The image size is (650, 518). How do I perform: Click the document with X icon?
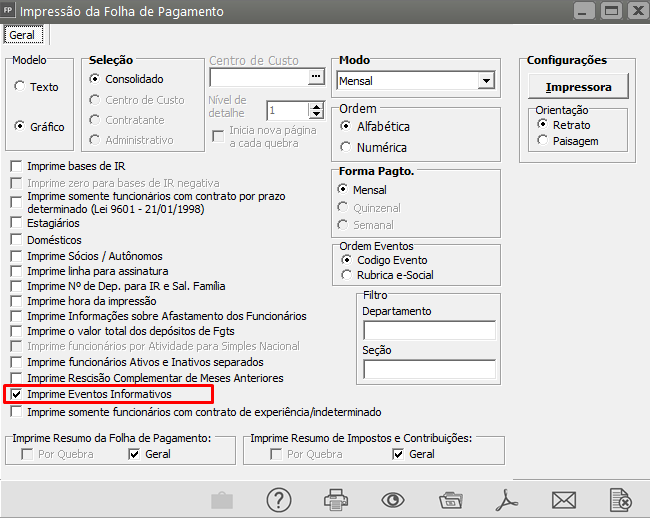click(x=621, y=499)
